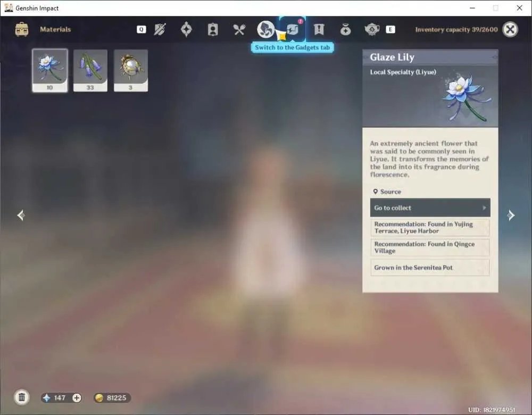Open the Food inventory tab
This screenshot has height=415, width=532.
239,29
